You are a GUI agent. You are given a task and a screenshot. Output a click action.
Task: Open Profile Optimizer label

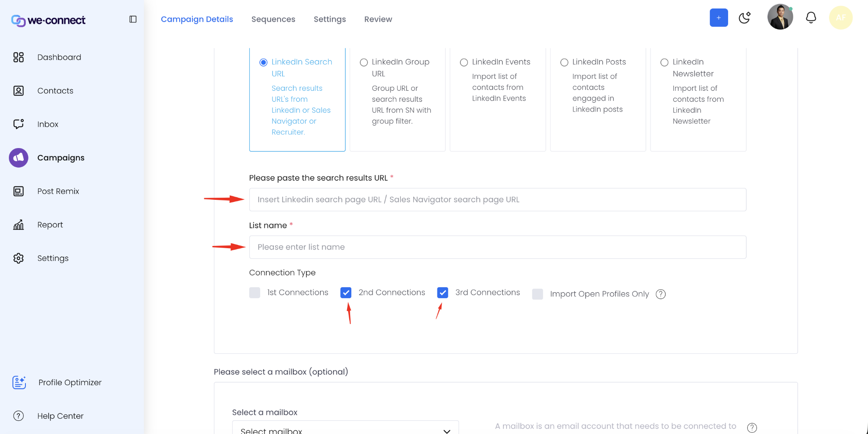(x=70, y=383)
